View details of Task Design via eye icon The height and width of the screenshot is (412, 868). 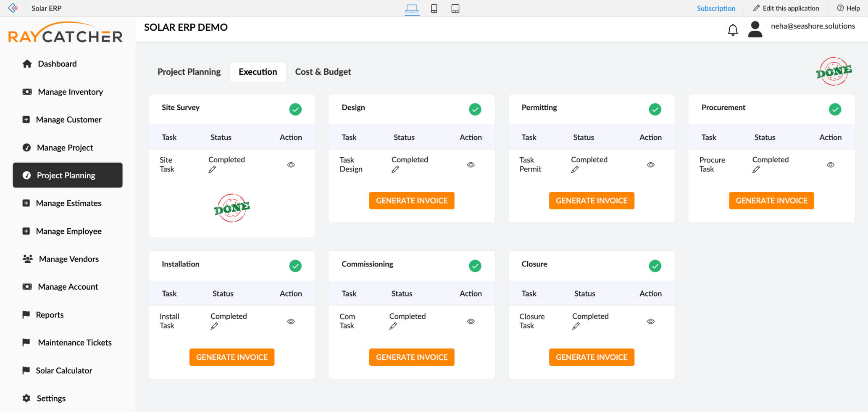tap(471, 164)
